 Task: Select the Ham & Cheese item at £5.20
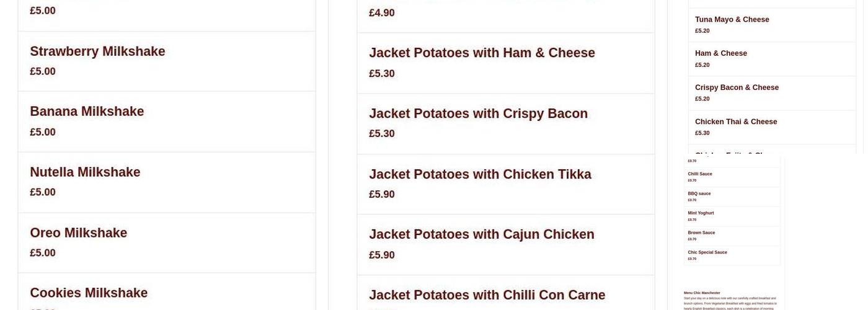click(x=720, y=54)
